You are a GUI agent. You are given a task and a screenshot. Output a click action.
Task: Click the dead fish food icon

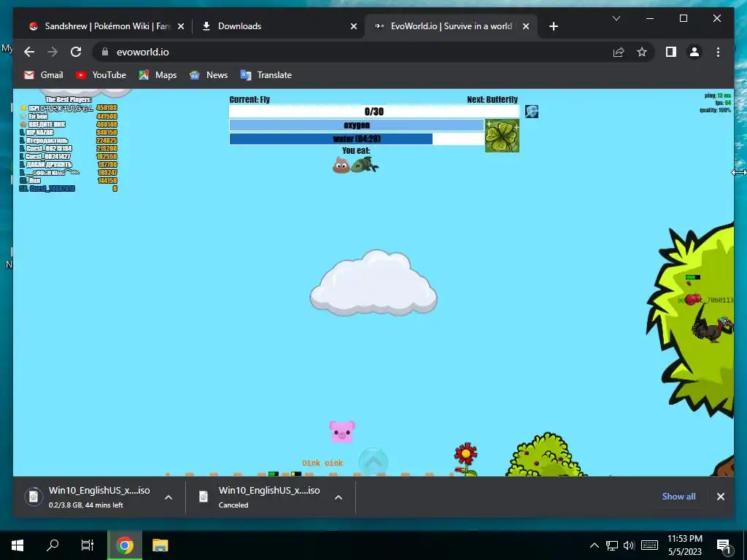[365, 165]
